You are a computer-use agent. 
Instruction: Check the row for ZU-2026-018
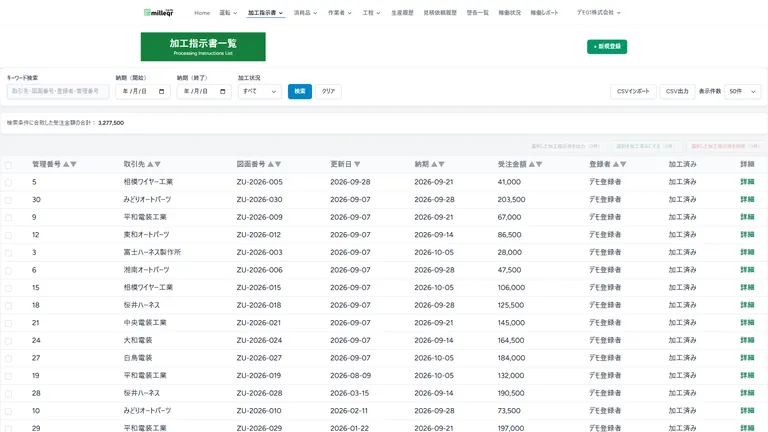(x=8, y=306)
